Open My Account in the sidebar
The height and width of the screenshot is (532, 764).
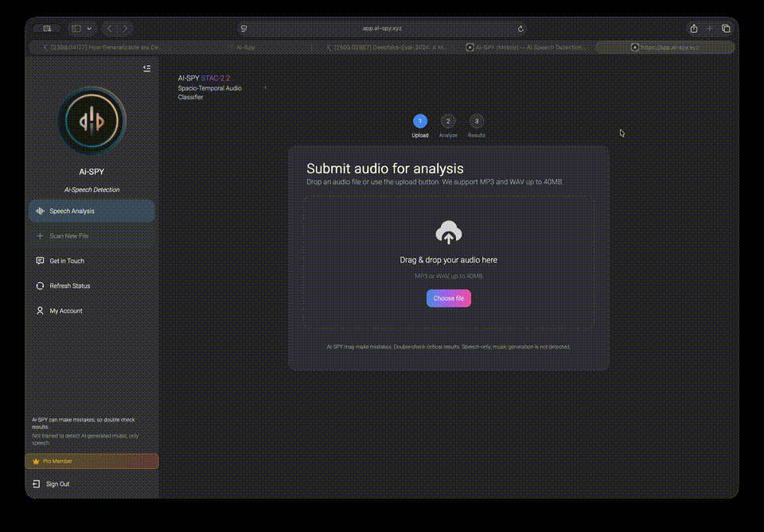pos(92,311)
